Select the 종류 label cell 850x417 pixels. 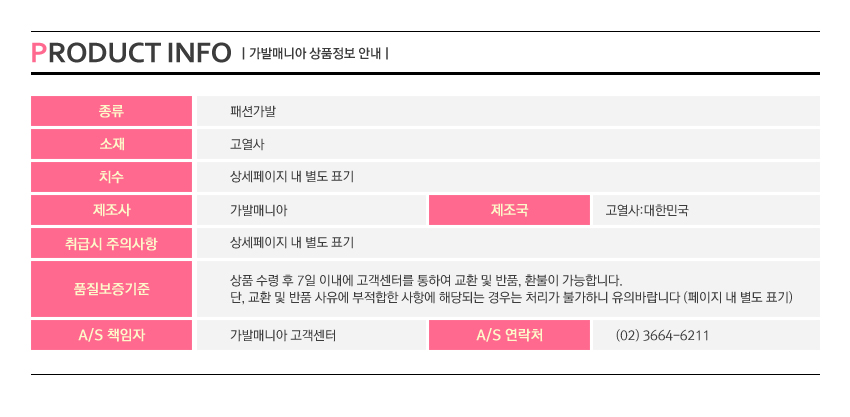coord(111,111)
